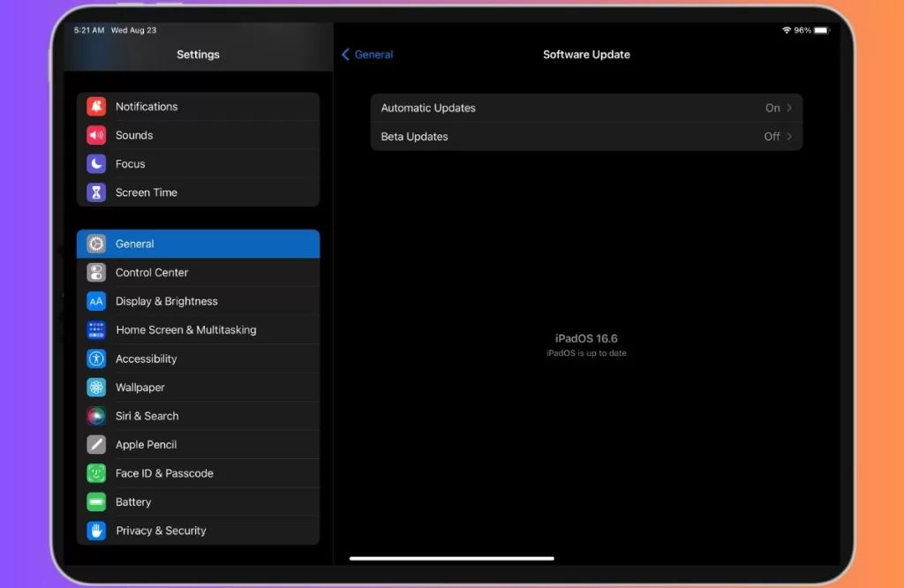The height and width of the screenshot is (588, 904).
Task: Go back to General page
Action: coord(367,54)
